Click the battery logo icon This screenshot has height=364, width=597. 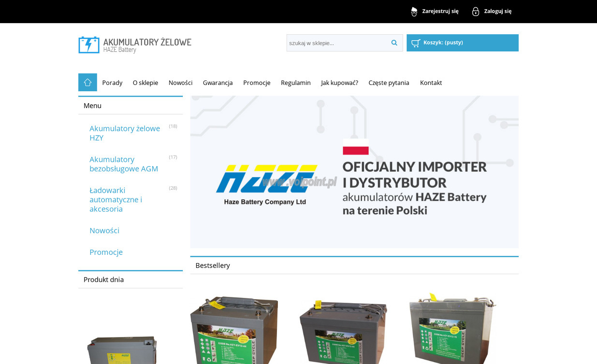[x=89, y=45]
